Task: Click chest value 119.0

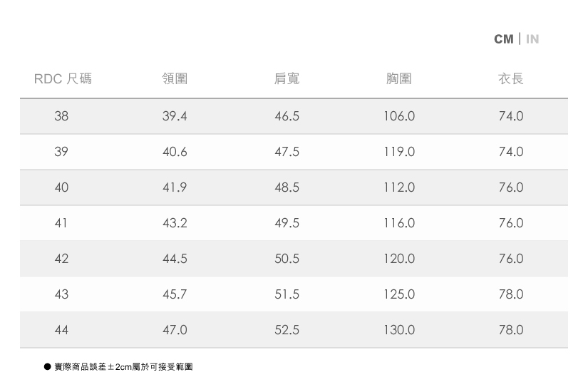Action: point(398,152)
